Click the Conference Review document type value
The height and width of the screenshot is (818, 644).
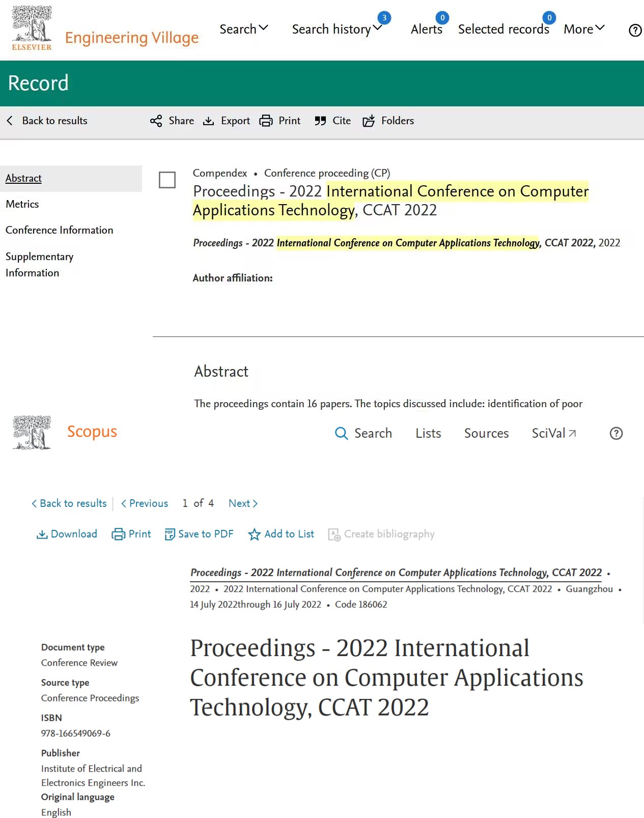(x=79, y=663)
